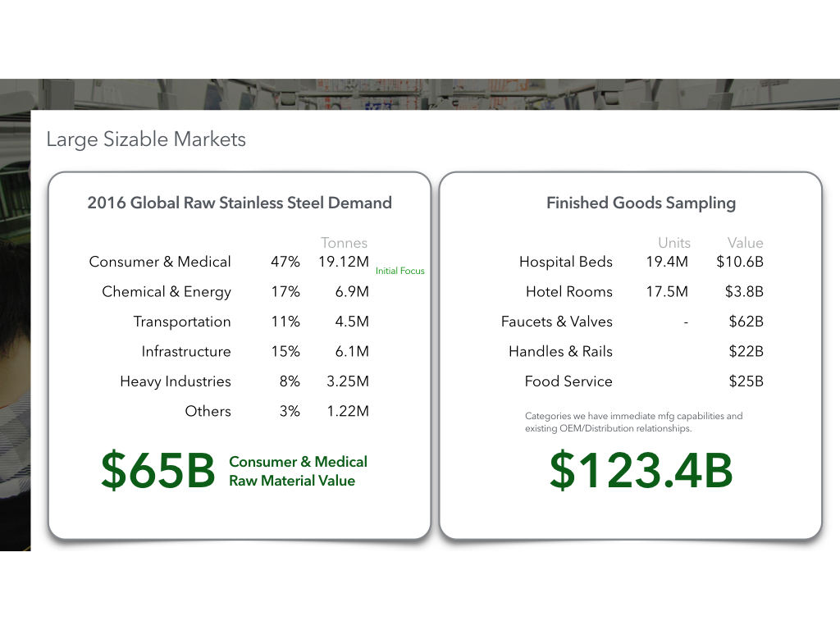Viewport: 840px width, 630px height.
Task: Click the 8% Heavy Industries percentage
Action: 290,381
